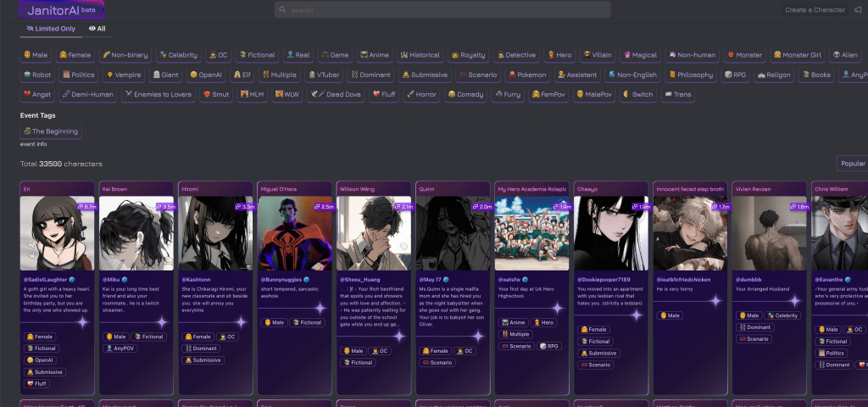Open creator profile @SadistLaughter
Image resolution: width=868 pixels, height=407 pixels.
tap(50, 279)
